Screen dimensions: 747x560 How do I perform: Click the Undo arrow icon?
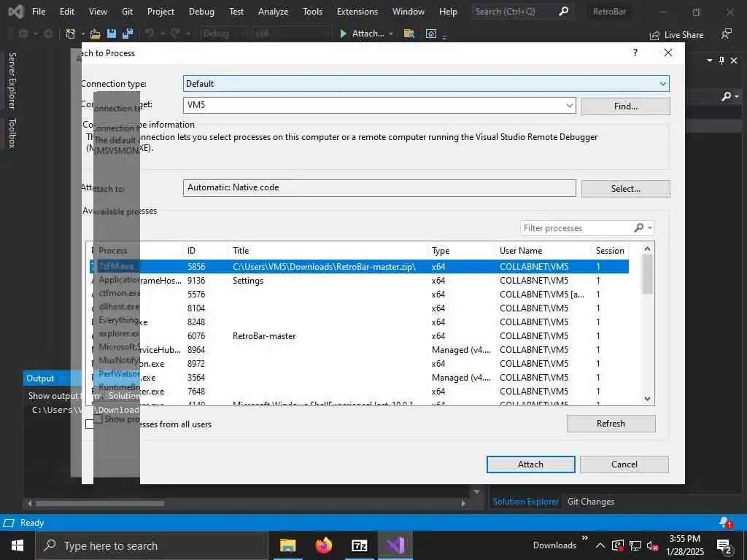coord(150,34)
